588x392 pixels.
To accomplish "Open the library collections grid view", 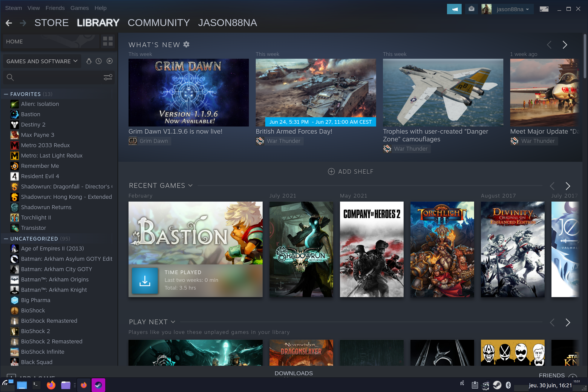I will [x=108, y=41].
